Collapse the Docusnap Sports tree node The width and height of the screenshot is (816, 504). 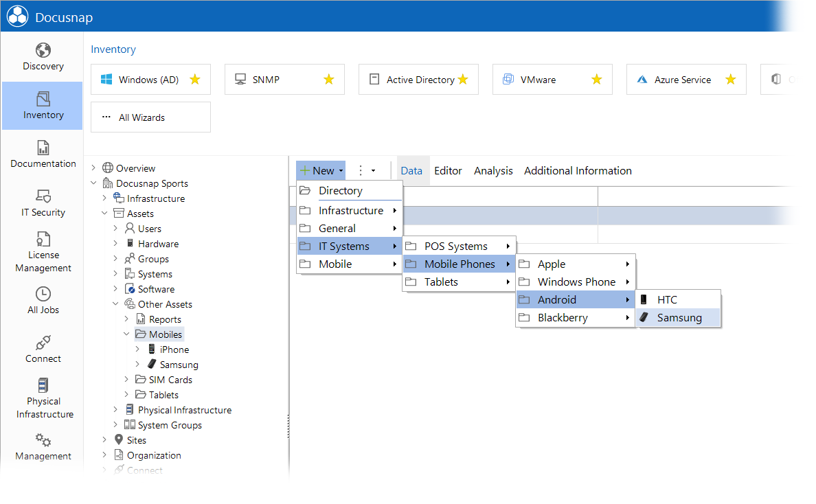tap(93, 183)
